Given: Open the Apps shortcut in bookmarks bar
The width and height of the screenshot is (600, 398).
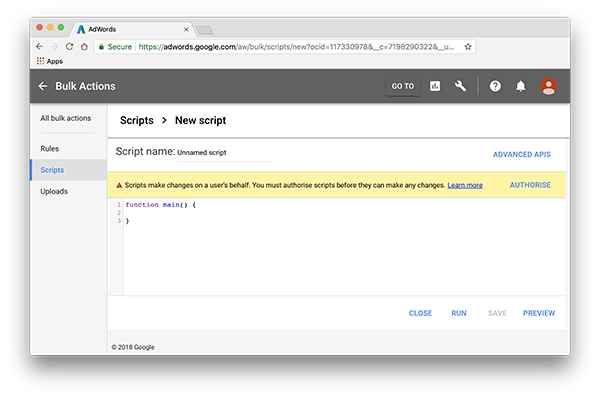Looking at the screenshot, I should coord(50,61).
